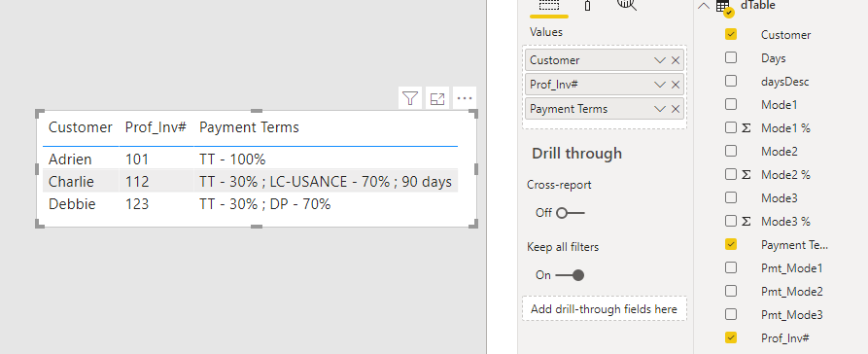Image resolution: width=868 pixels, height=354 pixels.
Task: Open the Analytics magnifier pane icon
Action: (627, 5)
